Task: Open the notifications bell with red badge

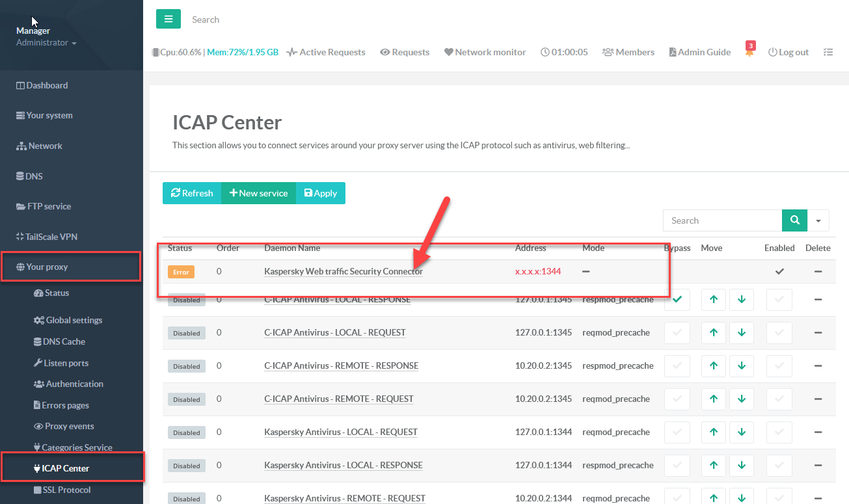Action: click(749, 51)
